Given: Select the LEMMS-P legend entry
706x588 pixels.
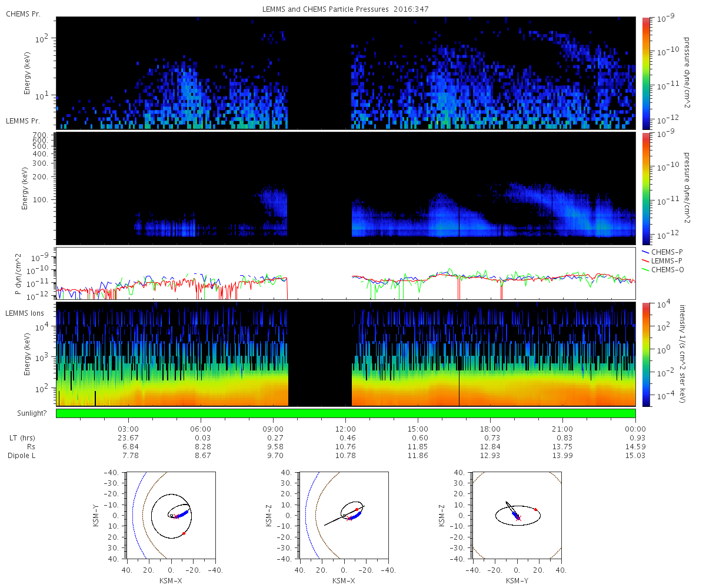Looking at the screenshot, I should tap(664, 260).
